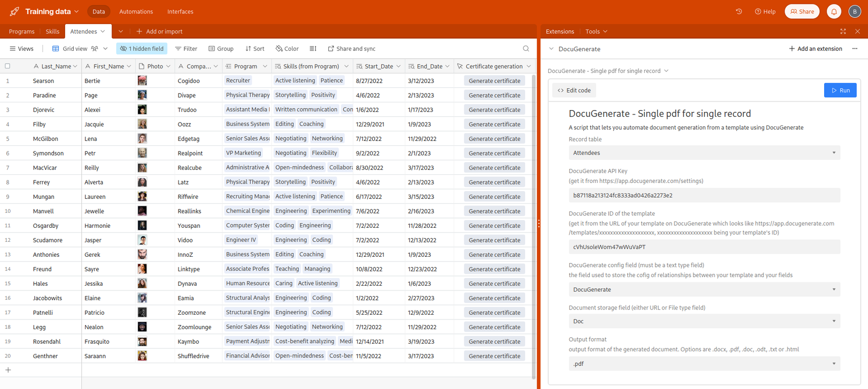The width and height of the screenshot is (868, 389).
Task: Run the DocuGenerate script
Action: click(x=840, y=90)
